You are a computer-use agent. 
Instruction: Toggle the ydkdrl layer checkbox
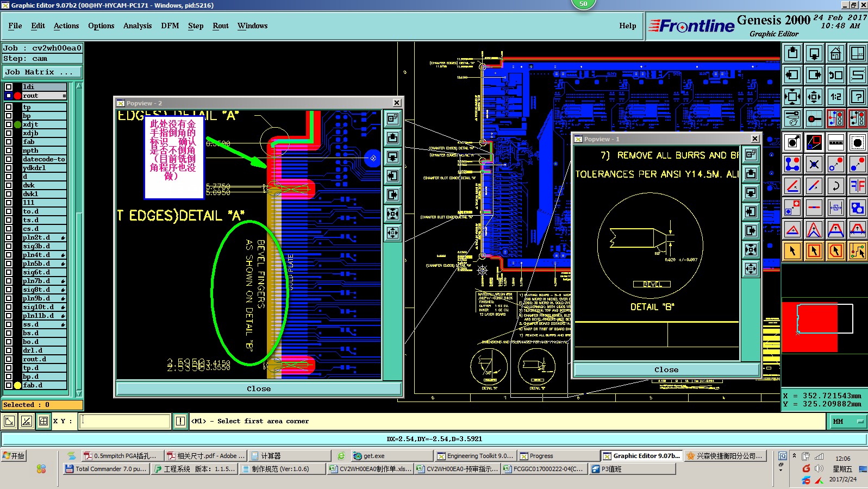point(9,168)
